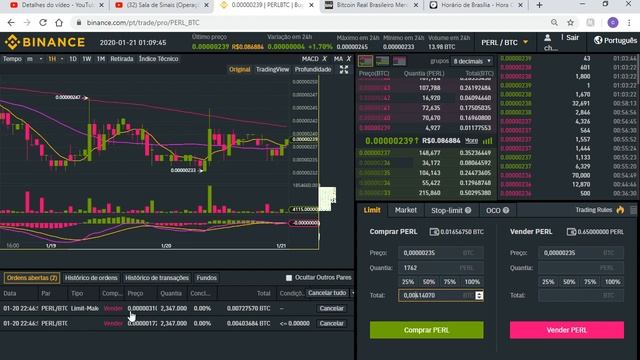Close the YouTube Detalhes do vídeo tab
This screenshot has height=360, width=640.
tap(102, 5)
